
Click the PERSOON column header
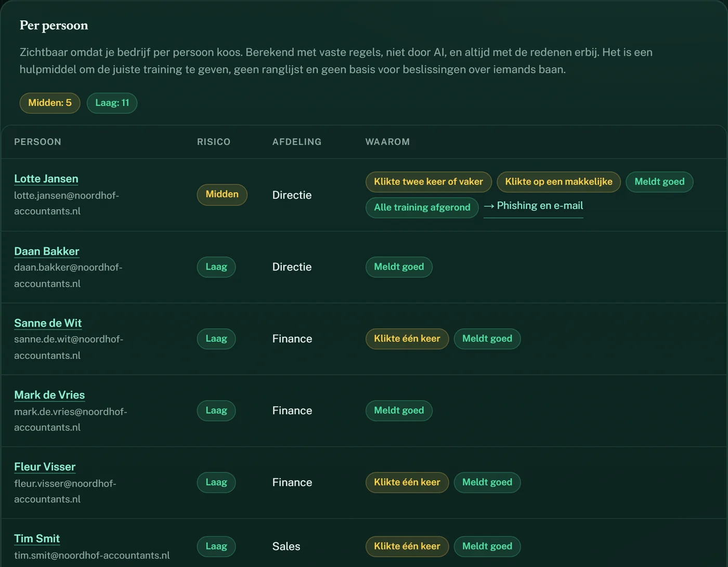click(37, 142)
